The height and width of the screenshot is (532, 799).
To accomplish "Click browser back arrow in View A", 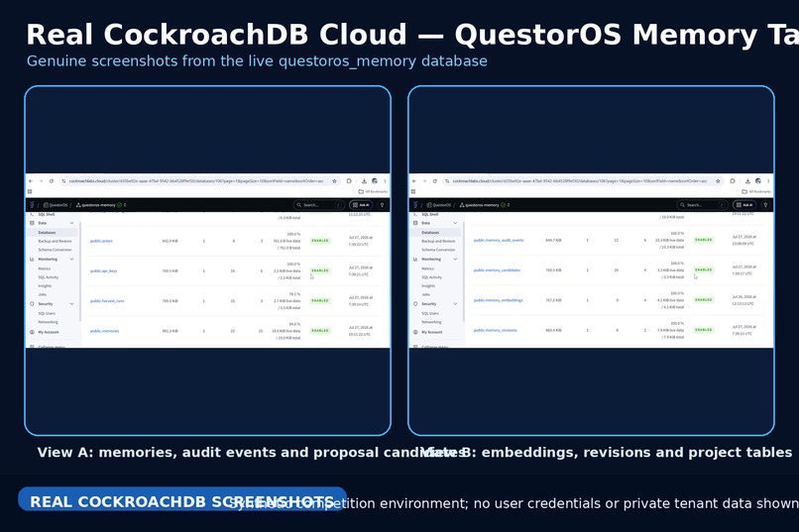I will [x=31, y=180].
